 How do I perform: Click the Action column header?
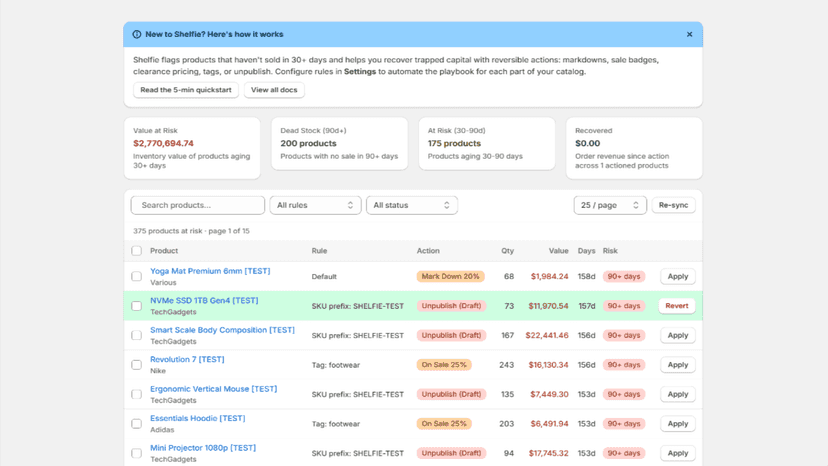click(428, 251)
